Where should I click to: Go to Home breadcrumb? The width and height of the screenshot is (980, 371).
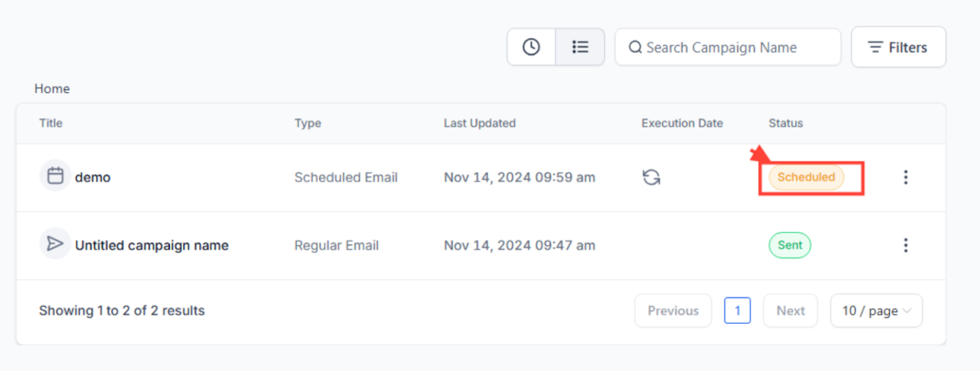52,89
